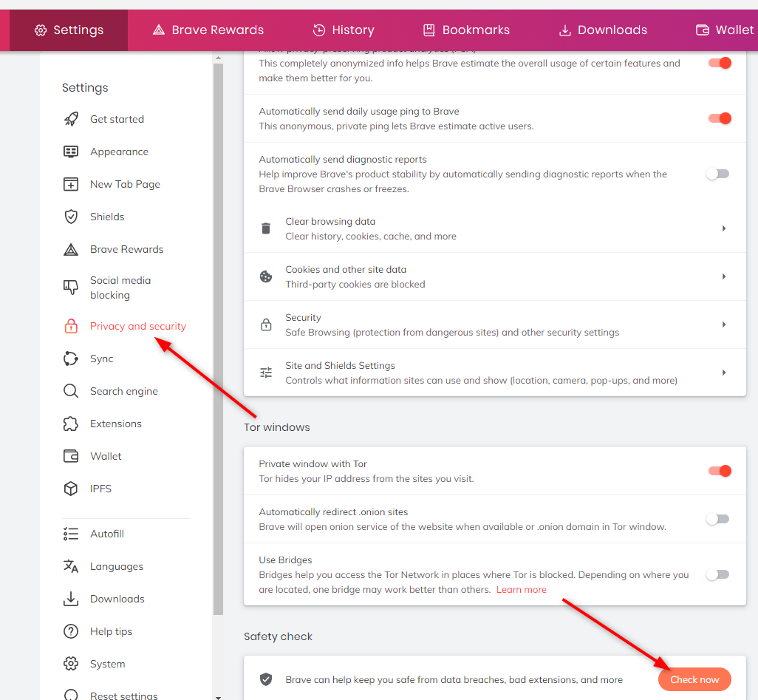Click the sidebar scrollbar thumb
Viewport: 758px width, 700px height.
(x=218, y=339)
